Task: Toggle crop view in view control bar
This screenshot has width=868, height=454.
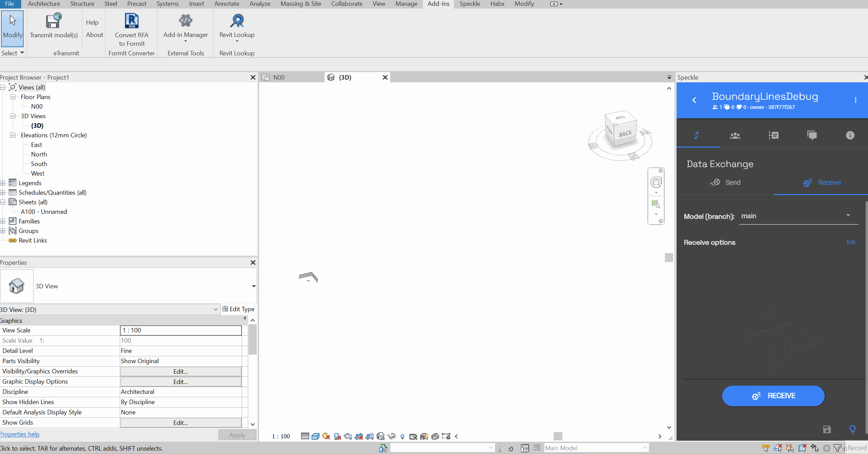Action: click(358, 436)
